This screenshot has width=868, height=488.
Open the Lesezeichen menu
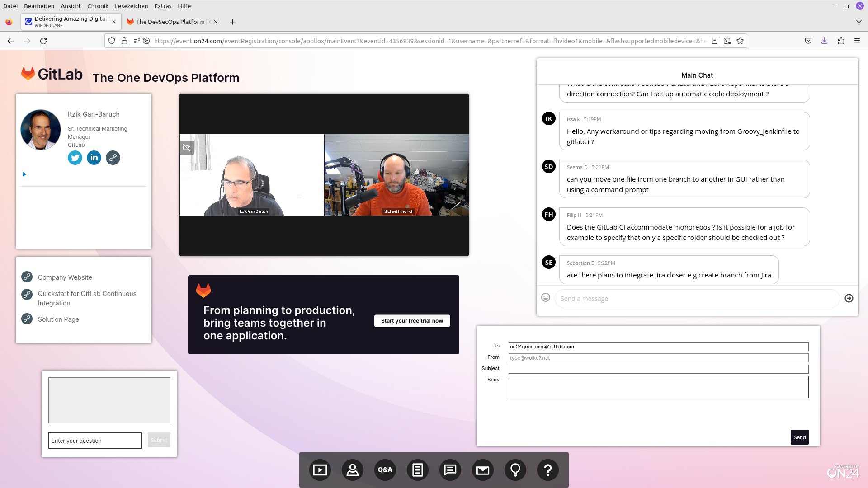131,6
